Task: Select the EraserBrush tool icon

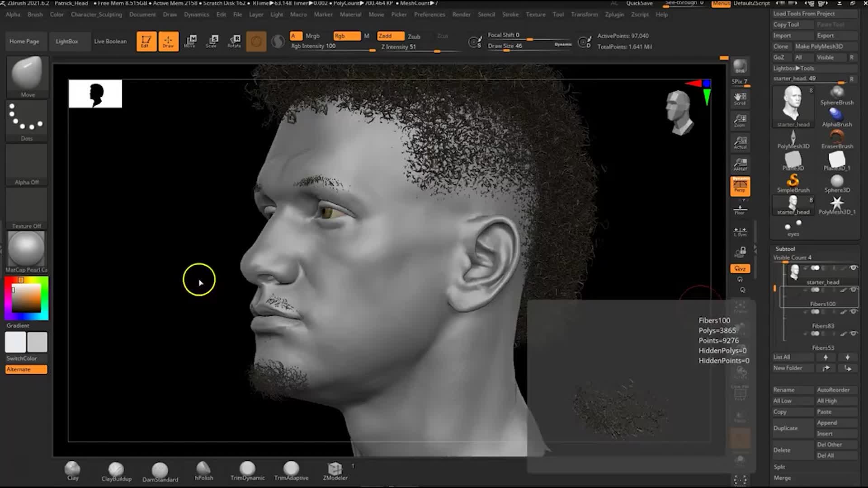Action: coord(837,139)
